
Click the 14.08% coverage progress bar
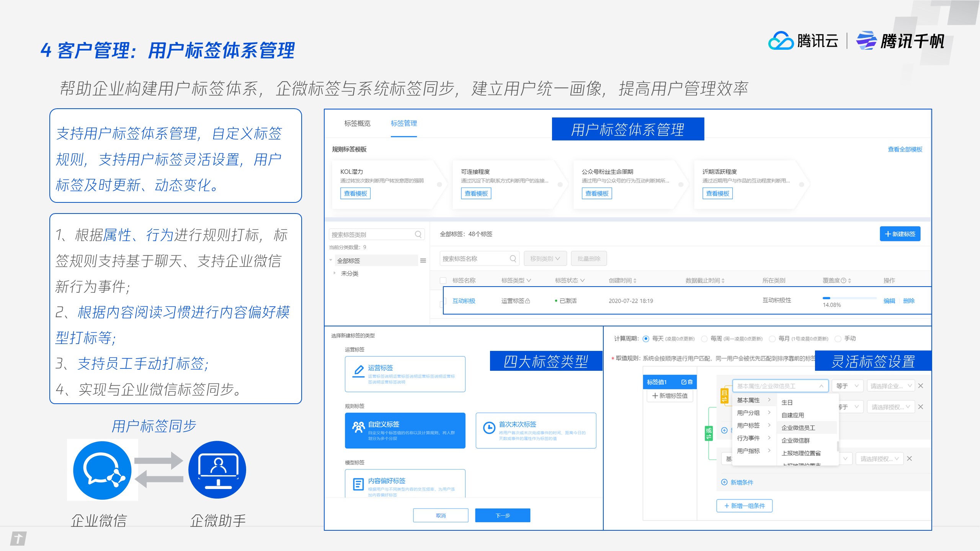[849, 298]
